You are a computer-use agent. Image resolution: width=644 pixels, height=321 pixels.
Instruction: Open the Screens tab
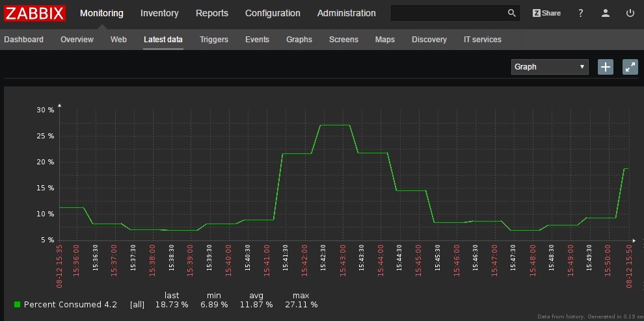343,40
